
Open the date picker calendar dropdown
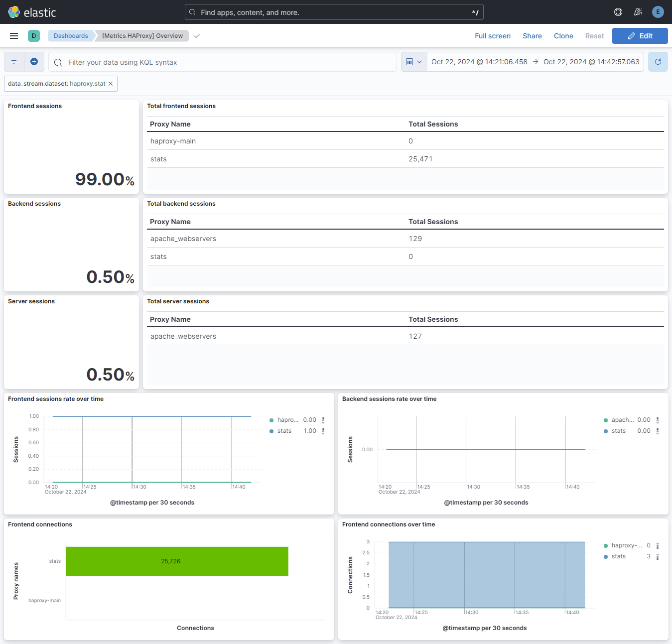click(x=413, y=61)
